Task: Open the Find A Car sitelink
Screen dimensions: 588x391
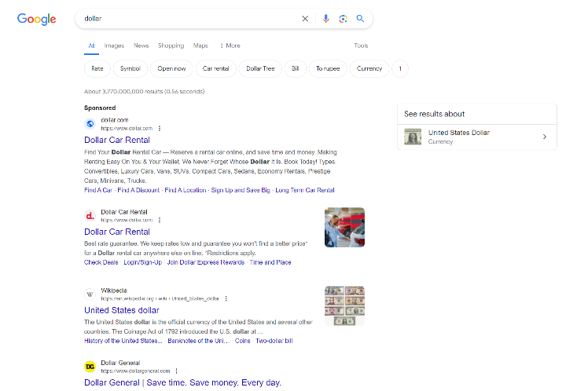Action: tap(98, 190)
